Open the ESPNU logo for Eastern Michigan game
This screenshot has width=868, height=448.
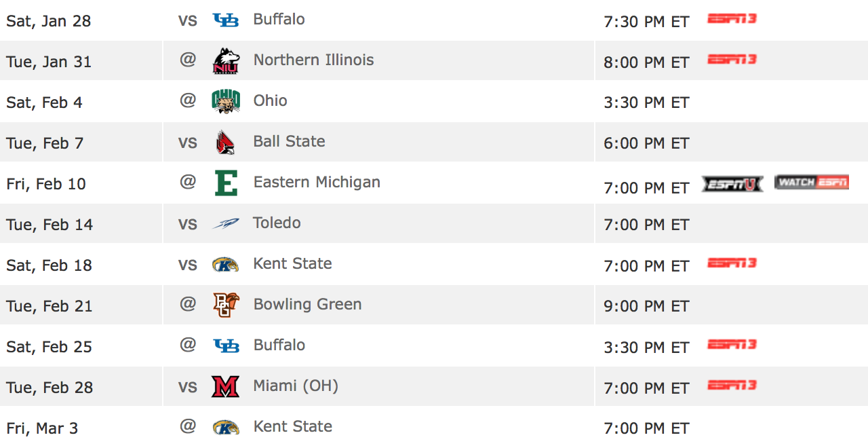tap(732, 183)
